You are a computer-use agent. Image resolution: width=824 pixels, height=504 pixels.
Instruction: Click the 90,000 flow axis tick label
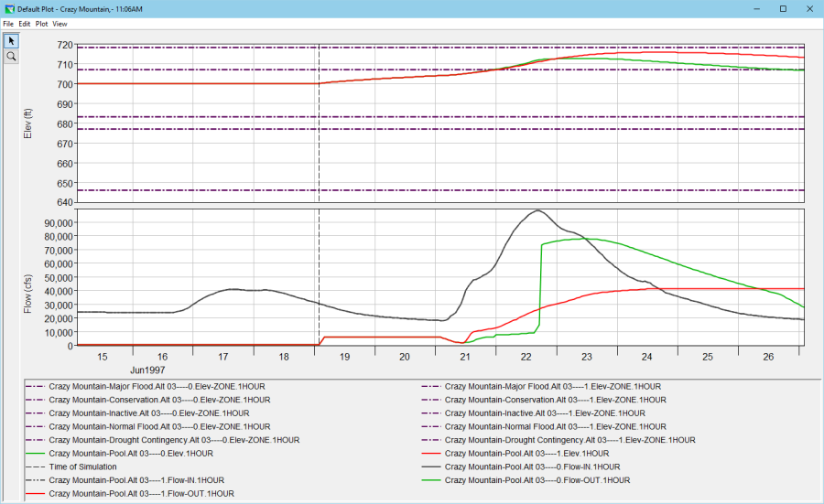[x=59, y=223]
